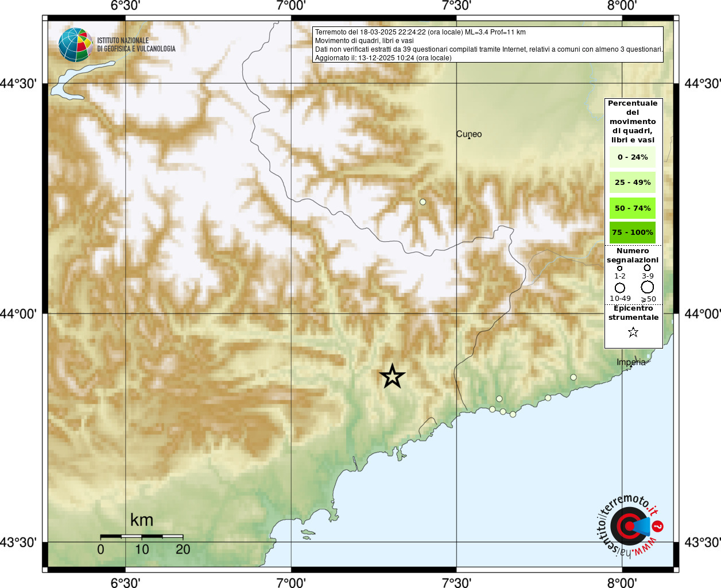Click the 7°30' longitude label on top axis
This screenshot has height=588, width=721.
coord(456,6)
